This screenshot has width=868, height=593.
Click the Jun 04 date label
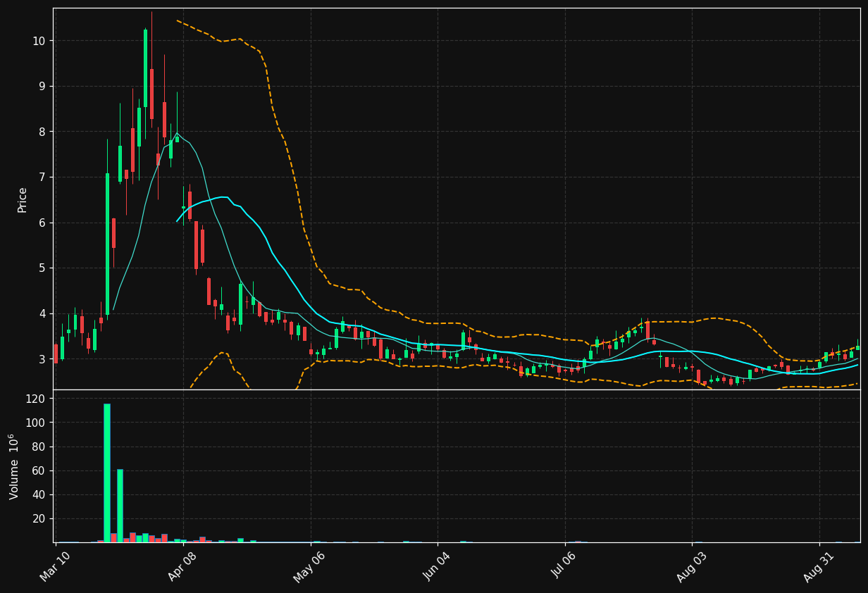(x=438, y=566)
